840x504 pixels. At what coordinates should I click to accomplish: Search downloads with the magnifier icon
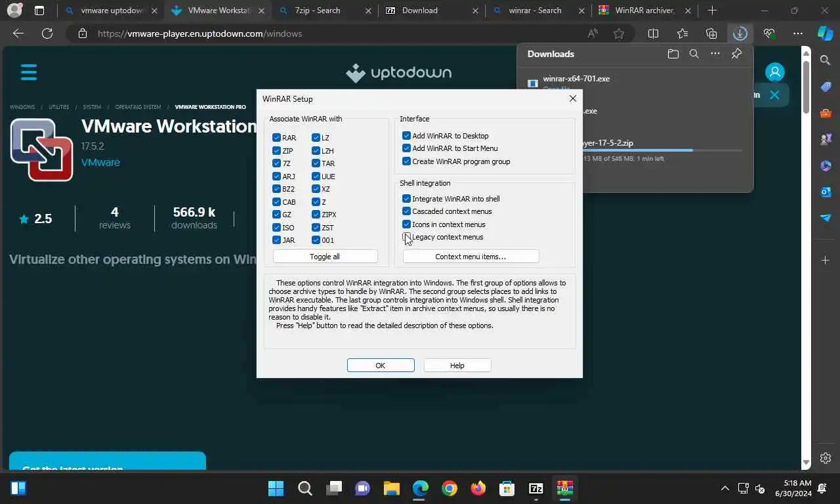pyautogui.click(x=694, y=54)
